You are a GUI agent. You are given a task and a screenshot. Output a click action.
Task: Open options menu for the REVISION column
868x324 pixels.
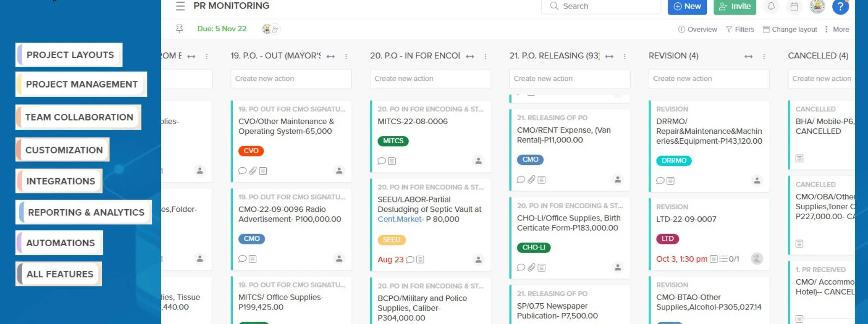pos(764,56)
